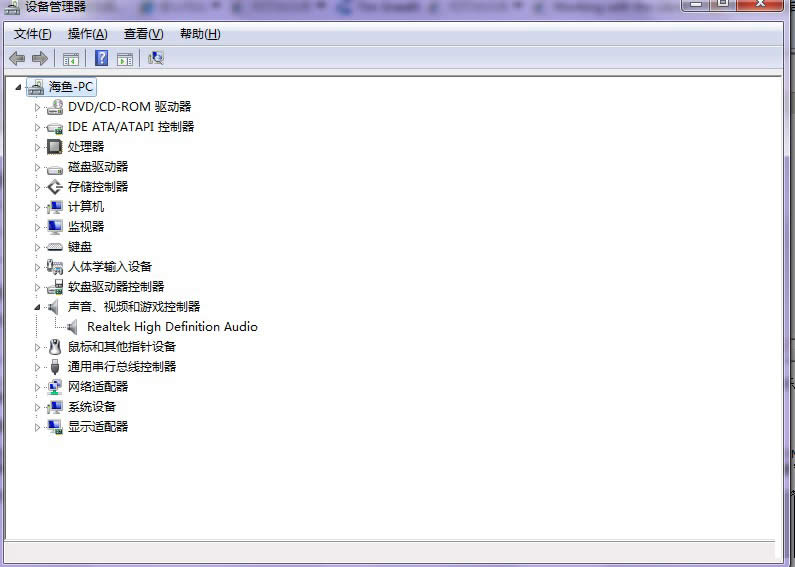Expand the DVD/CD-ROM 驱动器 node
Screen dimensions: 795x567
click(x=38, y=107)
